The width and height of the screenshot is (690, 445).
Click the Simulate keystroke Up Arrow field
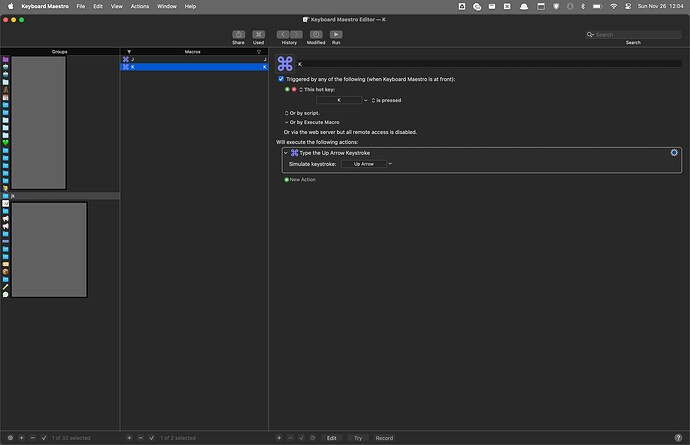coord(363,164)
